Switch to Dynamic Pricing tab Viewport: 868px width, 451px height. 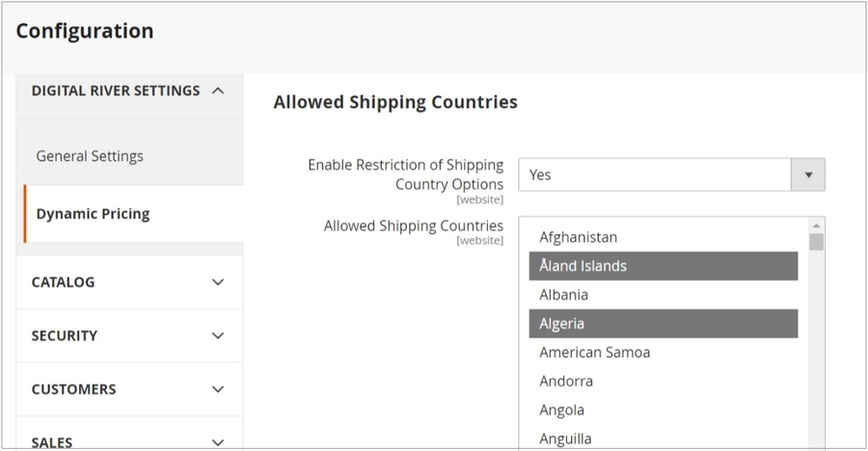click(x=93, y=214)
